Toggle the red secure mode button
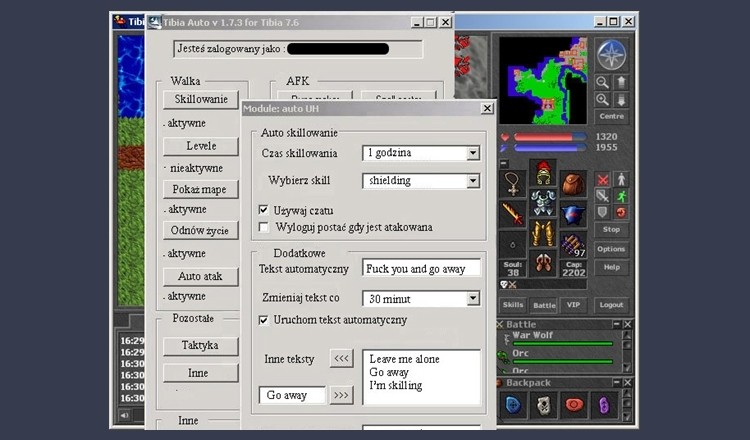This screenshot has height=440, width=750. 621,212
